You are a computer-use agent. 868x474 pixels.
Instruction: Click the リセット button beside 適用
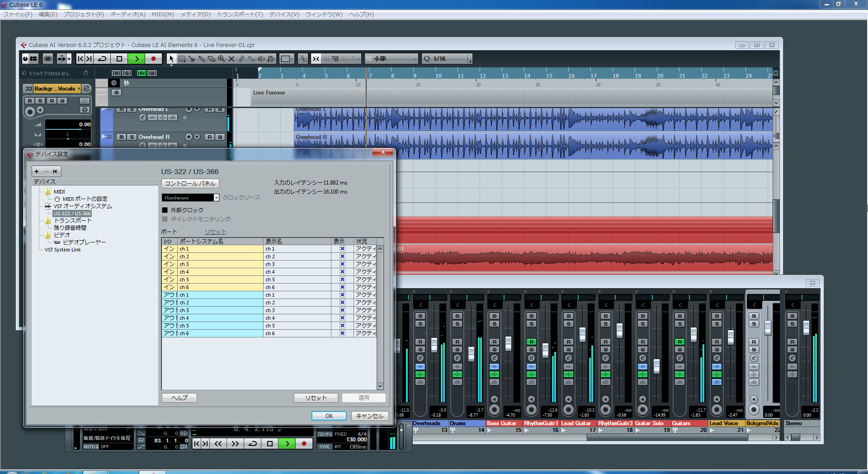coord(316,398)
